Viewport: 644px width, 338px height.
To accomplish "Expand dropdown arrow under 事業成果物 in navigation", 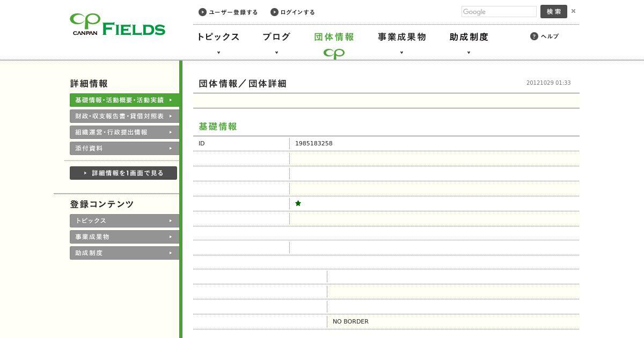I will coord(401,53).
